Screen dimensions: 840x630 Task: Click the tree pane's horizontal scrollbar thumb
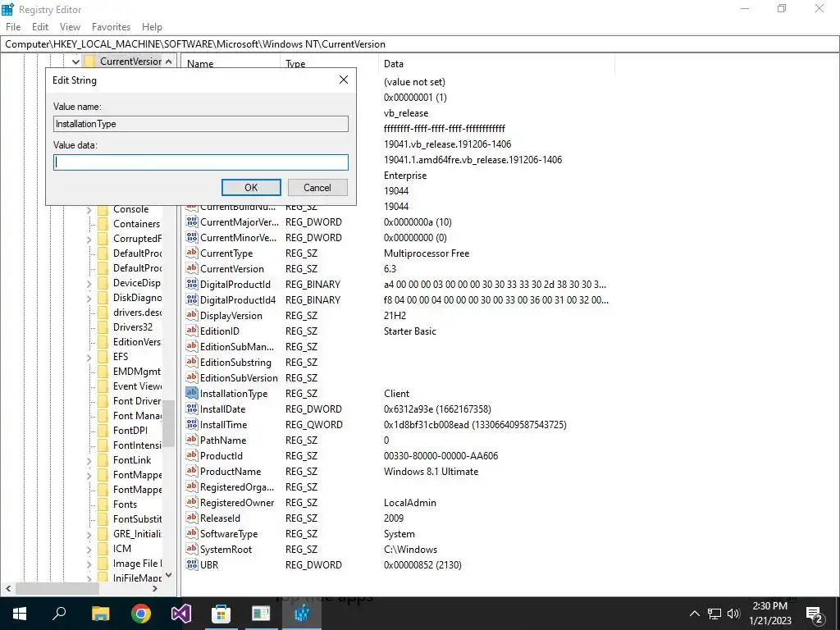click(57, 588)
